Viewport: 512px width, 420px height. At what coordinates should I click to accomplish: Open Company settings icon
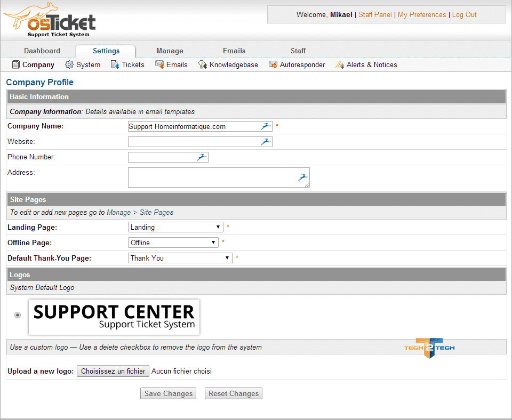[x=15, y=65]
